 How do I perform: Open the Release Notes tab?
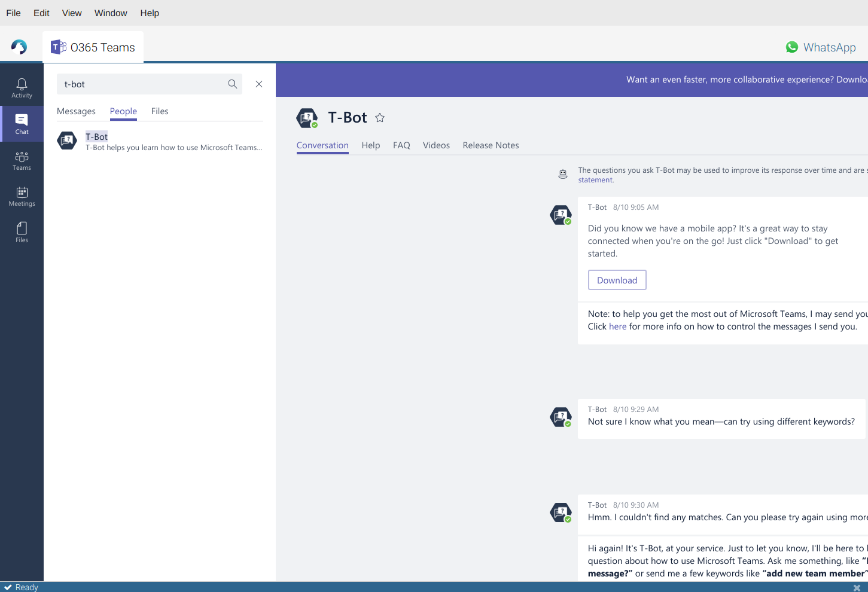tap(491, 145)
